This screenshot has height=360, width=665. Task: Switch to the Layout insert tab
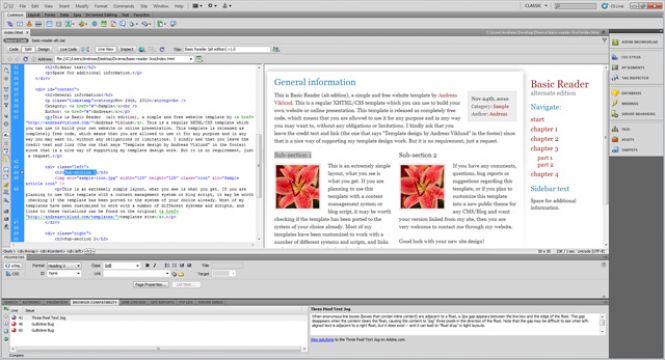(x=34, y=15)
